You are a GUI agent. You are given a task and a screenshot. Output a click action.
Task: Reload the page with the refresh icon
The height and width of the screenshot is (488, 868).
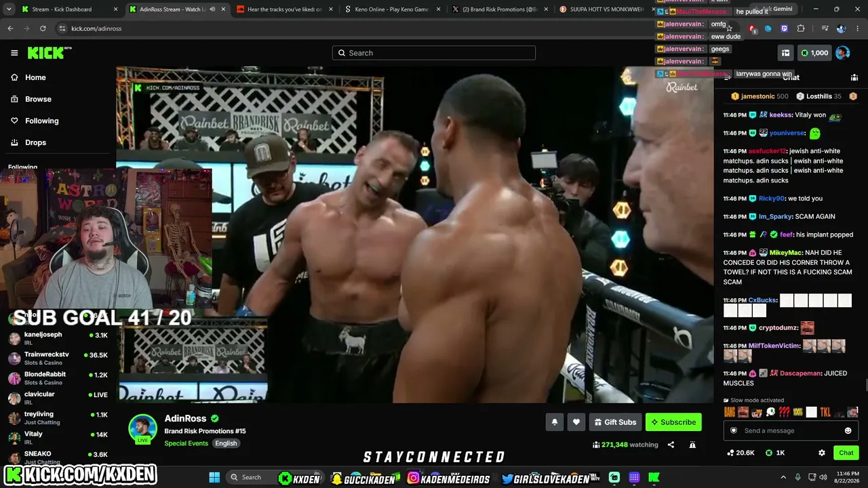(x=43, y=28)
